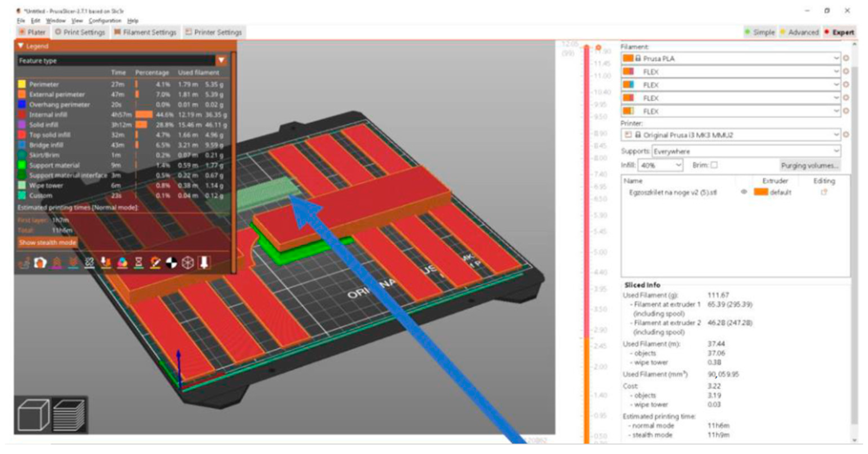This screenshot has width=868, height=454.
Task: Click the hourglass icon in legend toolbar
Action: pos(138,263)
